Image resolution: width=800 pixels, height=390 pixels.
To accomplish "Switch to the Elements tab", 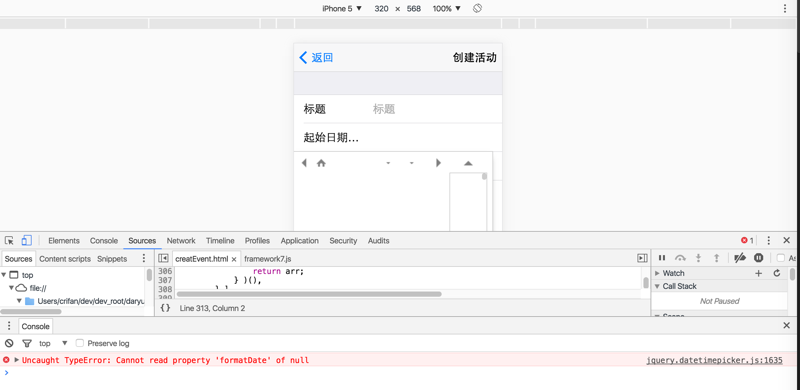I will point(64,240).
